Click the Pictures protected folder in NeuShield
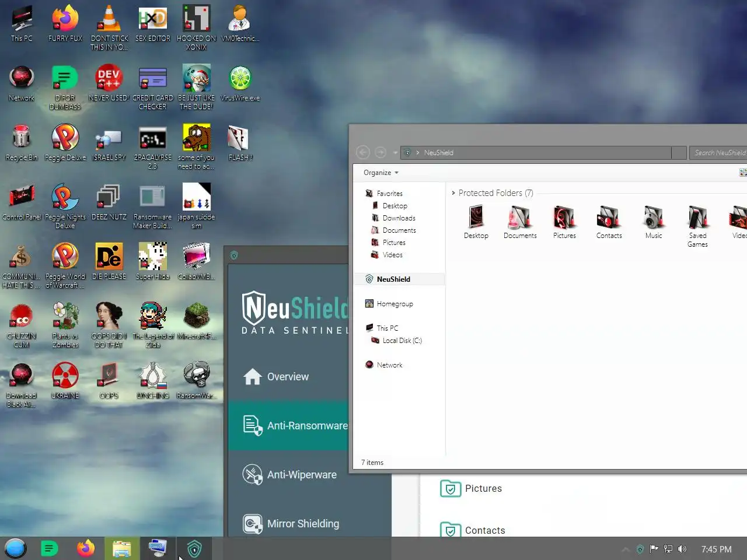Screen dimensions: 747x560 pos(471,489)
